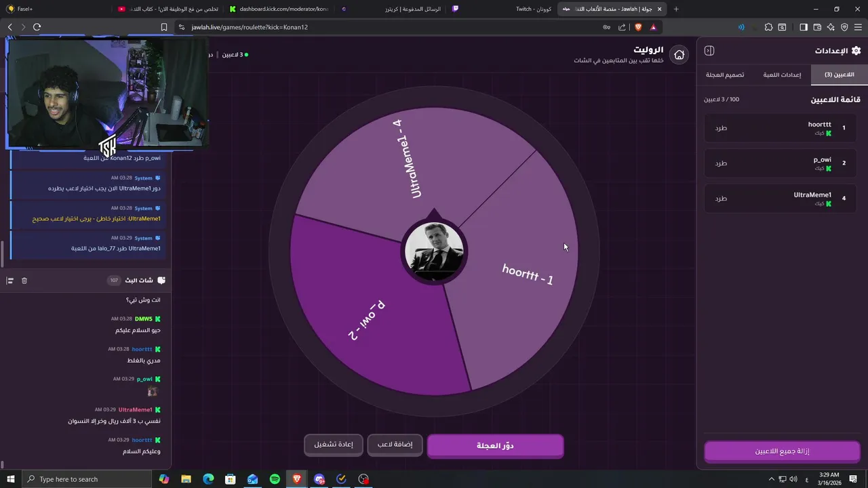868x488 pixels.
Task: Click the address bar URL field
Action: [393, 27]
